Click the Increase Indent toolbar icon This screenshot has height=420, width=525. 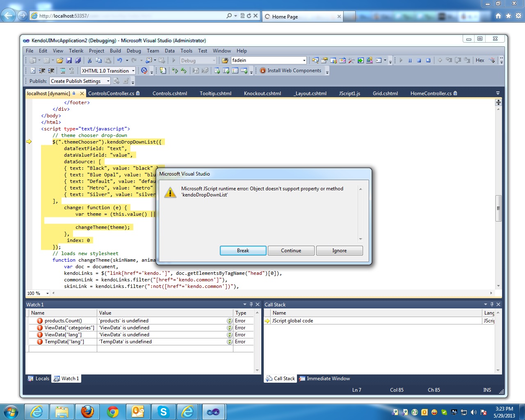tap(51, 71)
